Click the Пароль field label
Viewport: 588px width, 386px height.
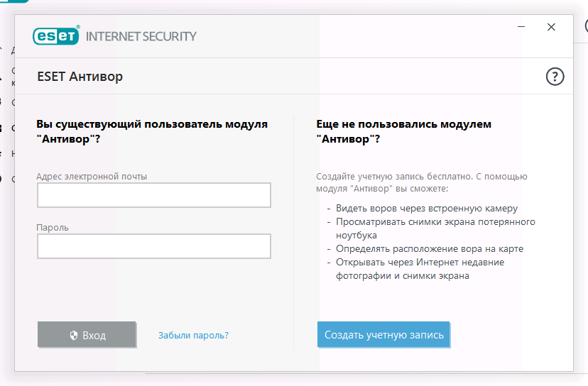(53, 227)
